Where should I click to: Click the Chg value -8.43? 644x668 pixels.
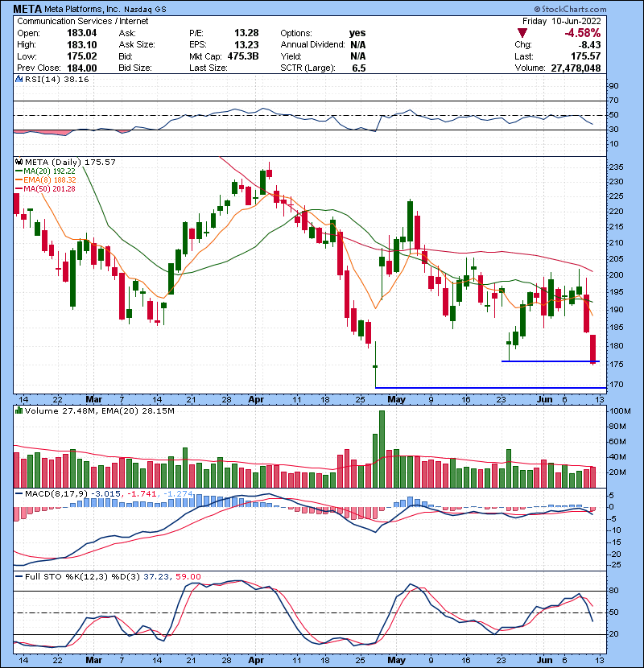[589, 45]
